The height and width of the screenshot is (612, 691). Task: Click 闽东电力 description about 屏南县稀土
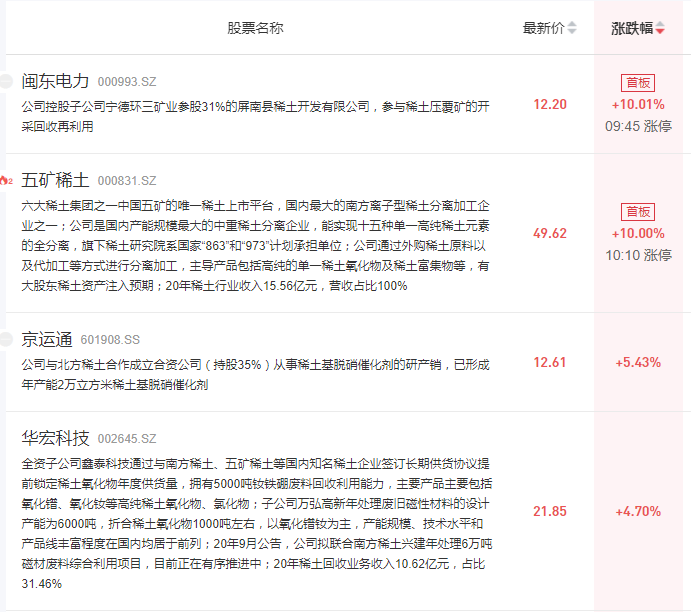point(256,116)
